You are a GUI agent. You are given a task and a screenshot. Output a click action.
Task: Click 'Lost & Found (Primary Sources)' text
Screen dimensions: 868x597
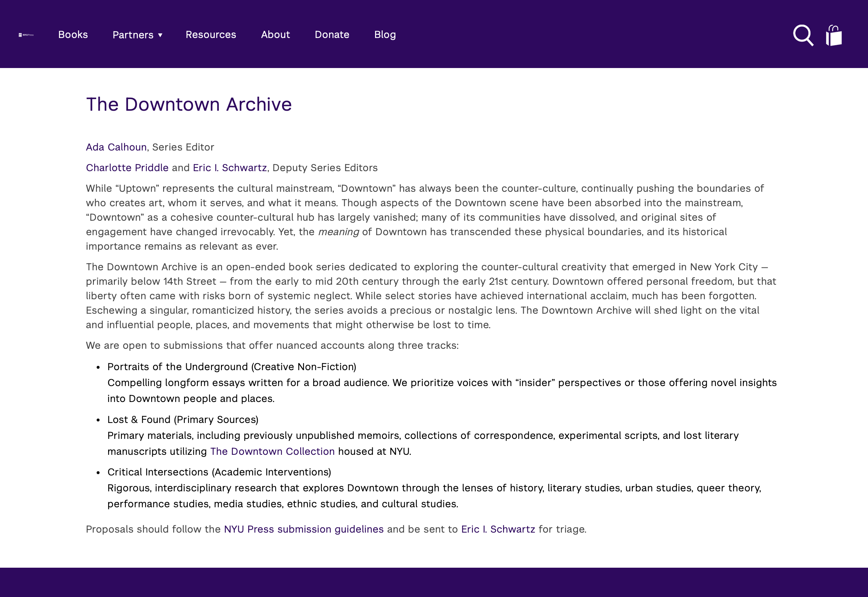tap(183, 419)
